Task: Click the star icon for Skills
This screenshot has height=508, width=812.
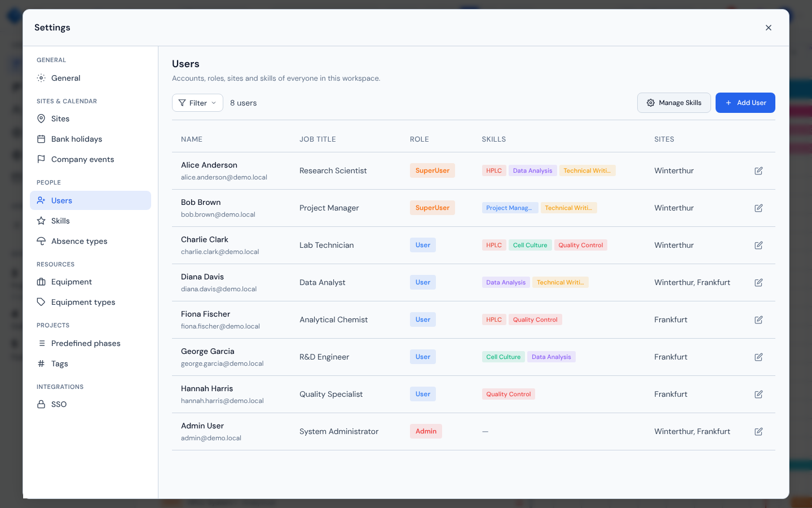Action: 41,221
